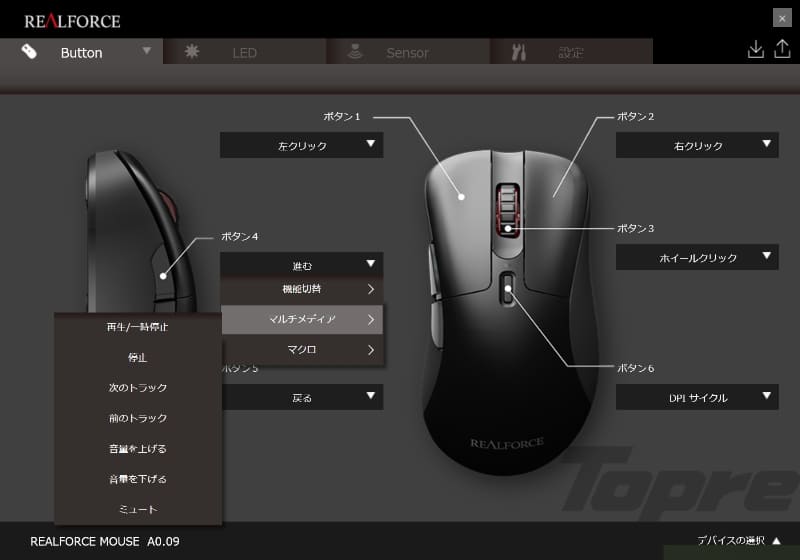800x560 pixels.
Task: Click the import (download) icon
Action: click(756, 49)
